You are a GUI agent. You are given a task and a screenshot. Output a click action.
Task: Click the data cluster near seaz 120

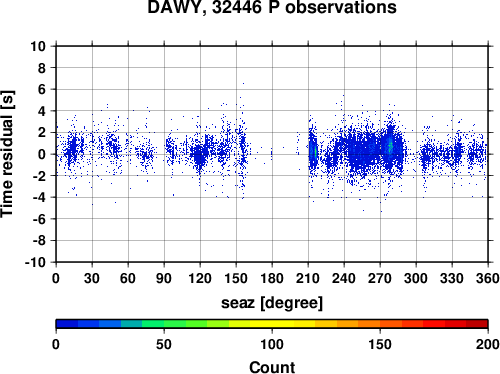pyautogui.click(x=199, y=154)
